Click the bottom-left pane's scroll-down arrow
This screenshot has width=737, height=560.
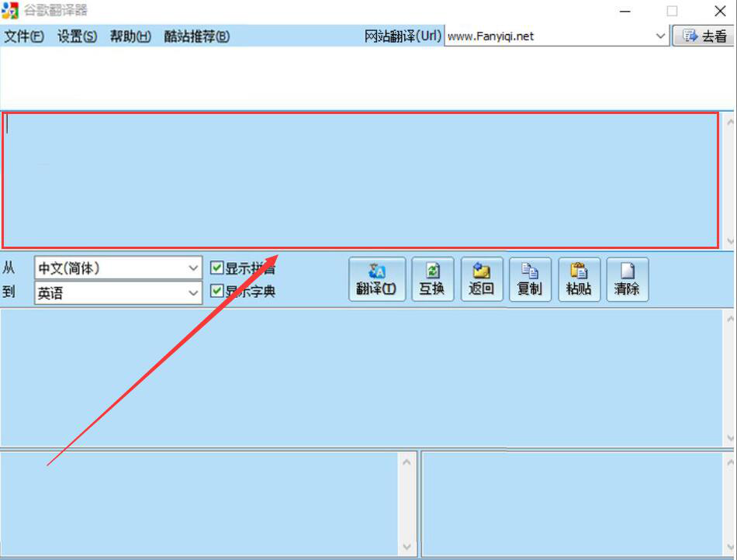(407, 546)
